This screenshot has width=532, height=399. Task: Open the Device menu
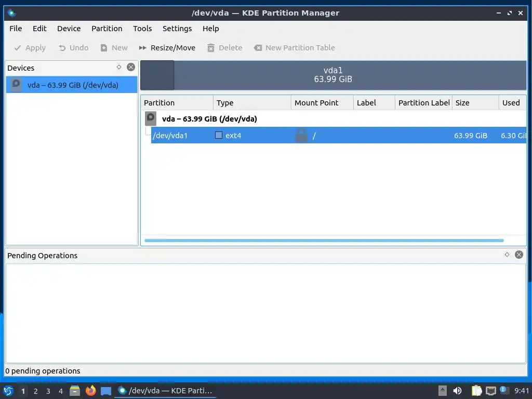[x=69, y=29]
